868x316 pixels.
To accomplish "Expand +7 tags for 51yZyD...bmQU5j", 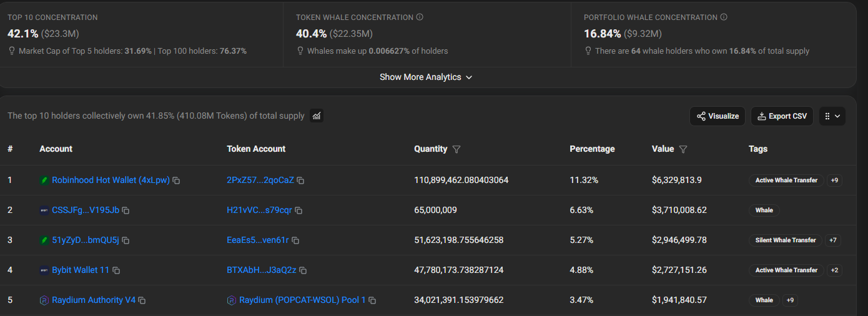I will [x=832, y=240].
